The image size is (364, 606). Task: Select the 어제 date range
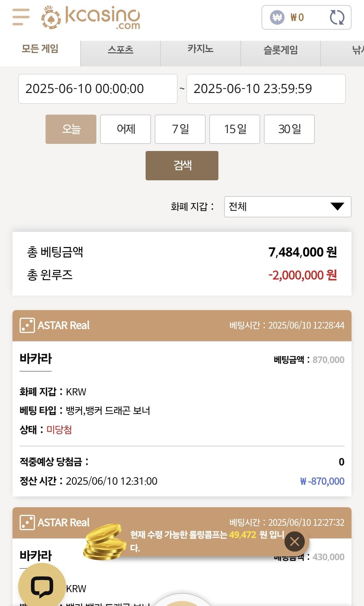125,129
